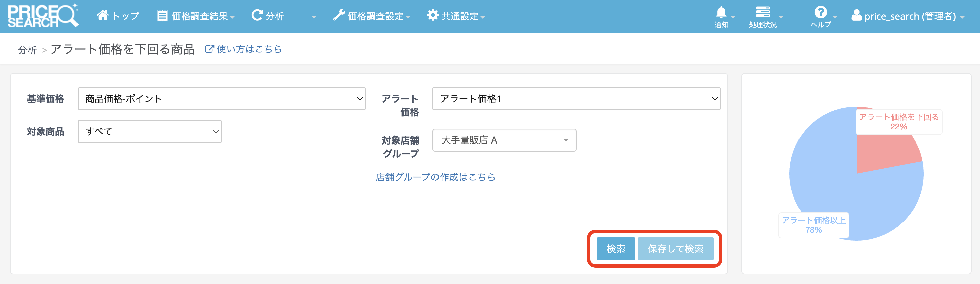
Task: Expand the 対象商品 dropdown showing すべて
Action: point(150,131)
